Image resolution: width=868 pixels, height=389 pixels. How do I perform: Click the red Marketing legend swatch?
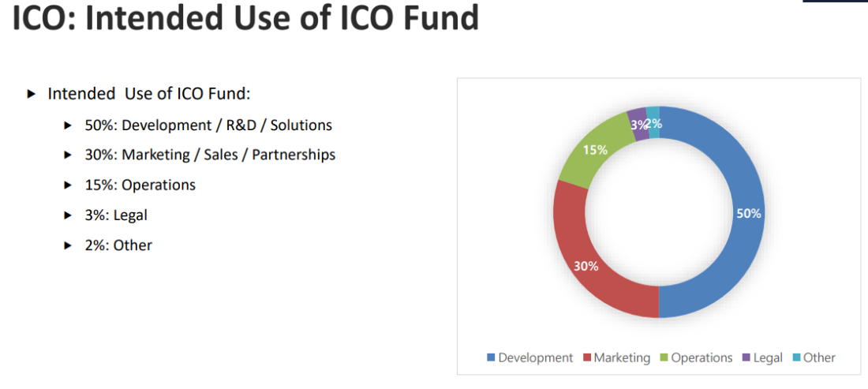(586, 358)
